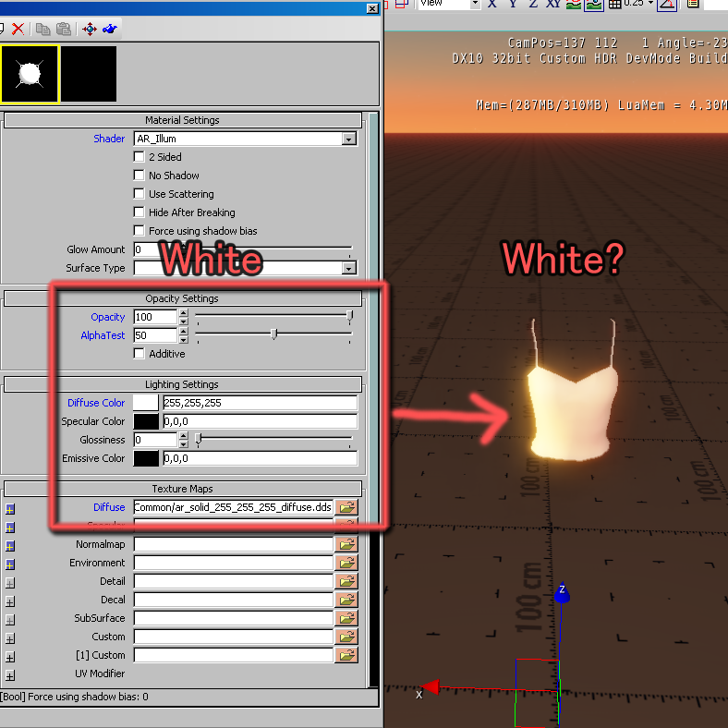Delete the material with the red X icon

click(x=18, y=29)
